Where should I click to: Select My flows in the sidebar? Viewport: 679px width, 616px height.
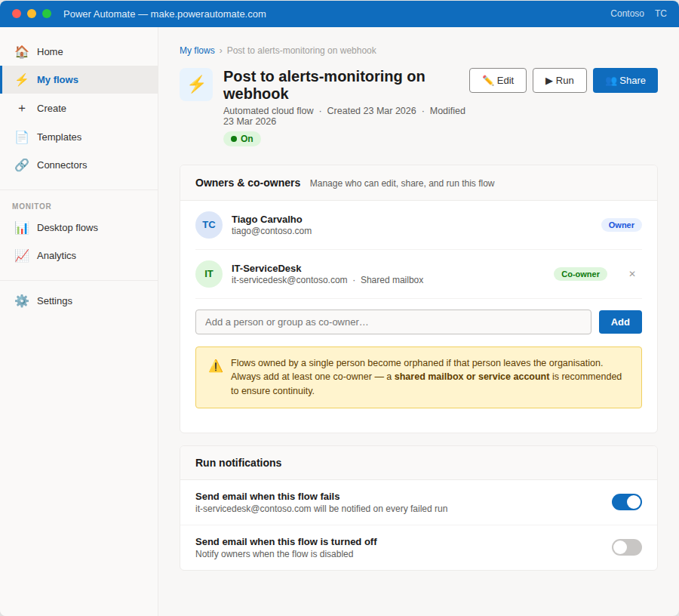[x=80, y=80]
